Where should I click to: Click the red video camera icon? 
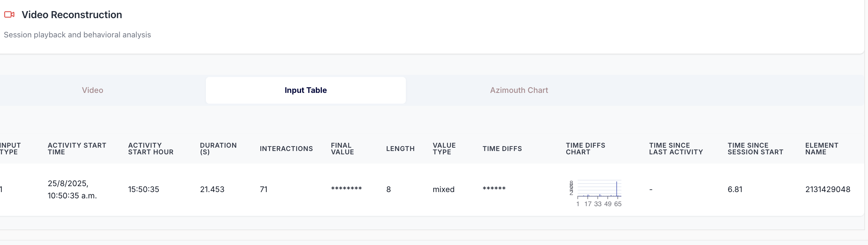pyautogui.click(x=9, y=15)
